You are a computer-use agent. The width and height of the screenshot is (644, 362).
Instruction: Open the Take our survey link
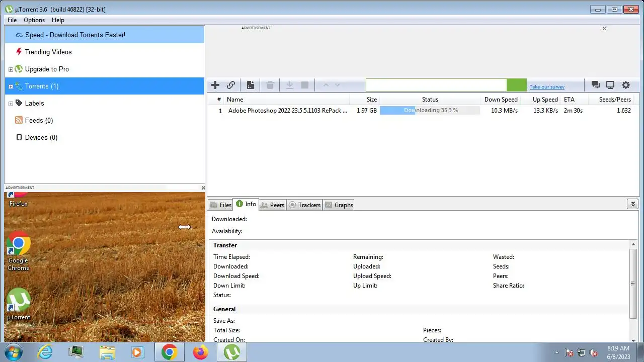pos(547,86)
